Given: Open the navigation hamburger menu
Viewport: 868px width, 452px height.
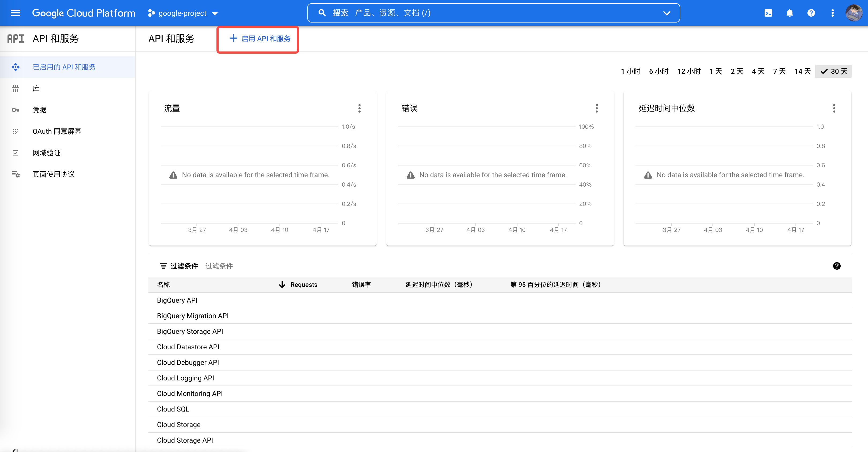Looking at the screenshot, I should [x=15, y=13].
